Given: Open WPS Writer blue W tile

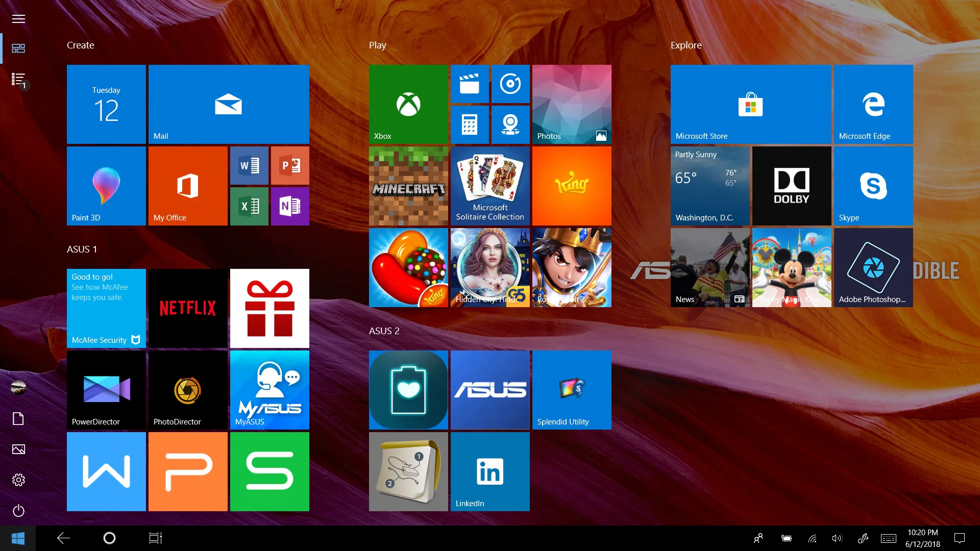Looking at the screenshot, I should point(106,471).
